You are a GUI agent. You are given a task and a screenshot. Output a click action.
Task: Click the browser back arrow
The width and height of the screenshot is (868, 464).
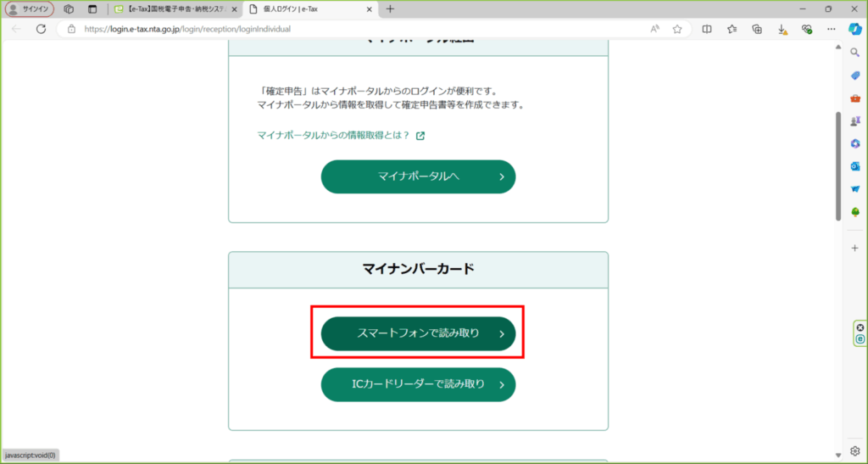click(16, 29)
